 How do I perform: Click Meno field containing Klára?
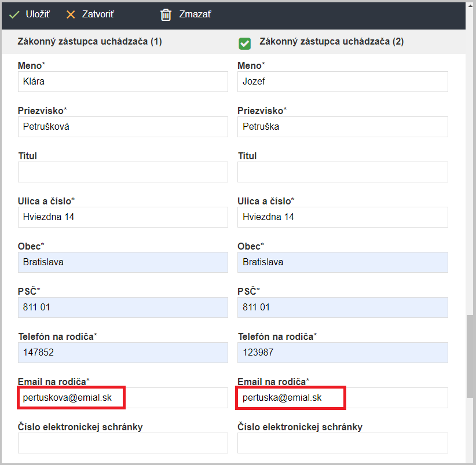[123, 82]
